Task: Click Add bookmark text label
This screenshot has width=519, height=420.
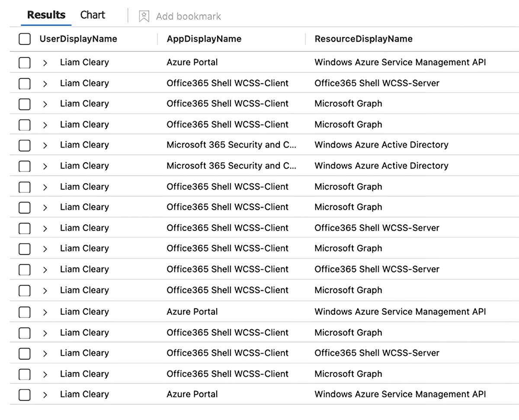Action: coord(188,16)
